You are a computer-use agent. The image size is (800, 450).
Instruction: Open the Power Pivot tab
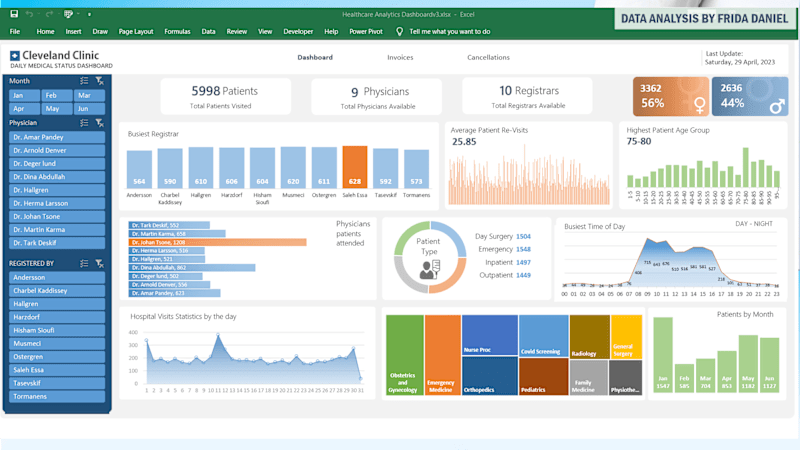366,32
